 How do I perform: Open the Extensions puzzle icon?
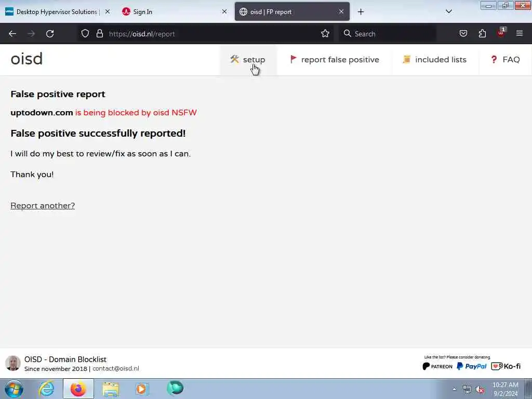482,33
